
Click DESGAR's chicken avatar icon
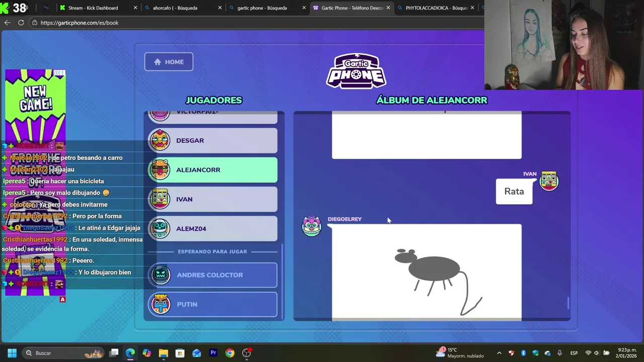coord(160,140)
